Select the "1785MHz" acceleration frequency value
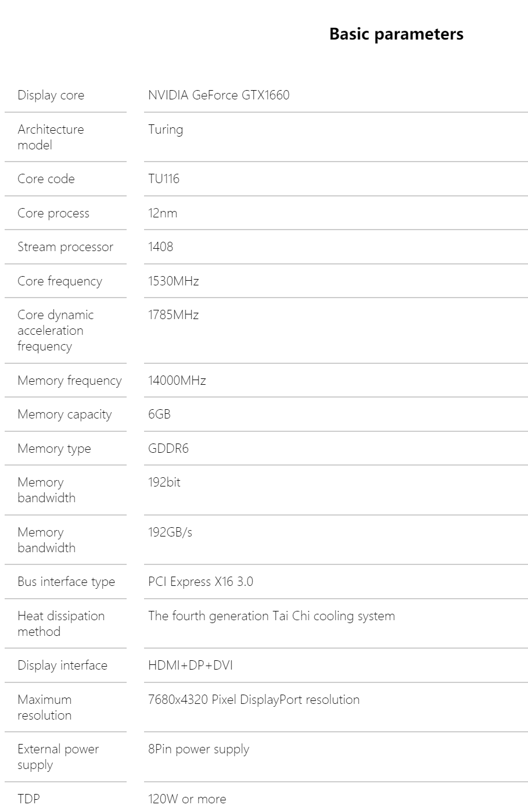Screen dimensions: 528x812 [x=174, y=315]
